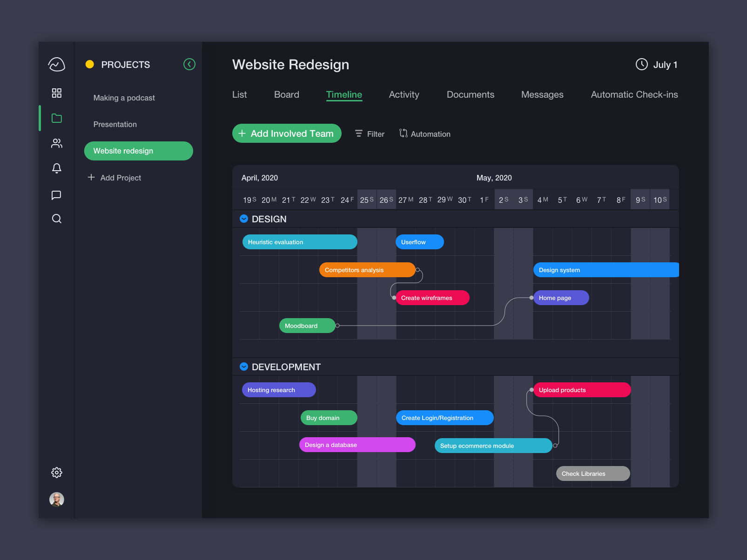Select Competitors analysis task bar

(367, 270)
